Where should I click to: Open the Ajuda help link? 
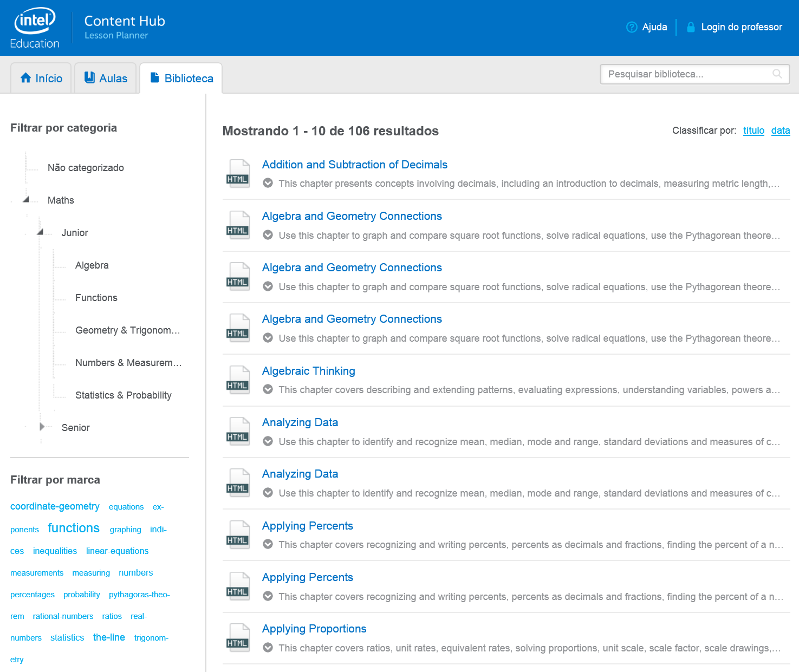click(x=654, y=27)
